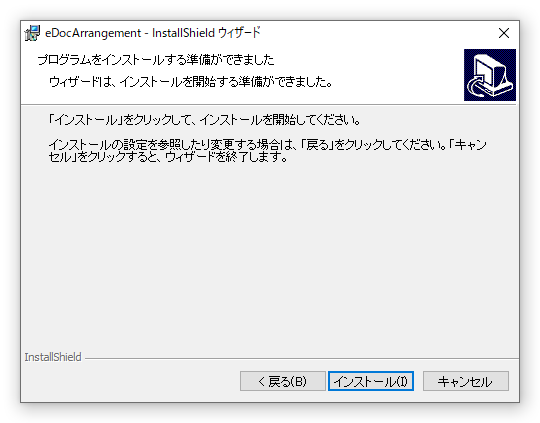Screen dimensions: 540x423
Task: Click the subheading ウィザードは、インストールを開始する準備ができました。
Action: (190, 82)
